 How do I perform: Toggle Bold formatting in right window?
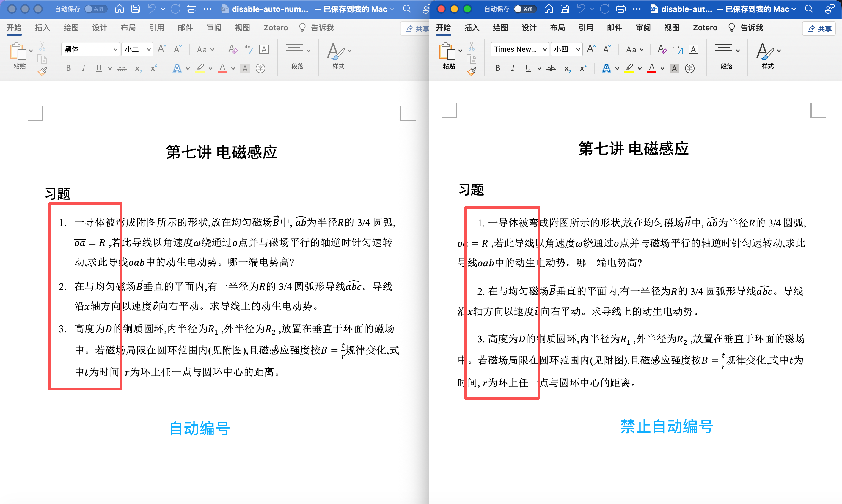[497, 68]
